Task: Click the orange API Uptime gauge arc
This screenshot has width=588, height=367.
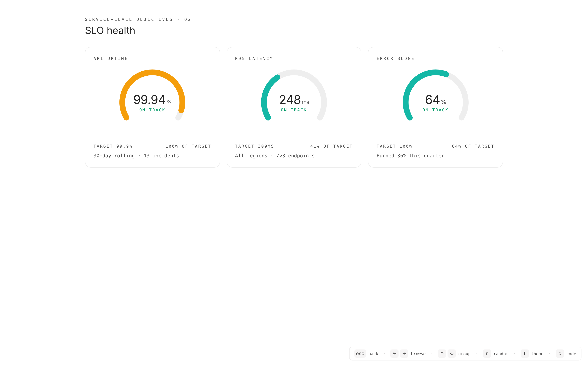Action: point(152,73)
